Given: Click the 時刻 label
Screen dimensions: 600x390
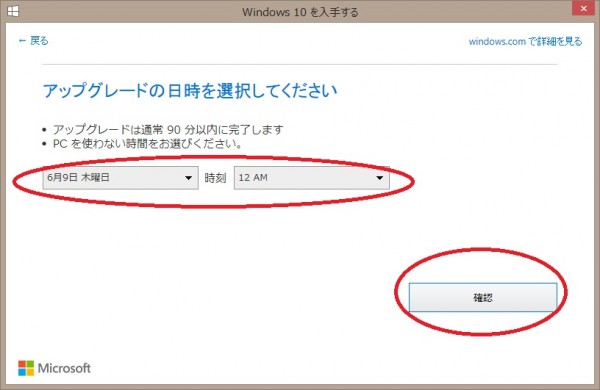Looking at the screenshot, I should coord(215,178).
